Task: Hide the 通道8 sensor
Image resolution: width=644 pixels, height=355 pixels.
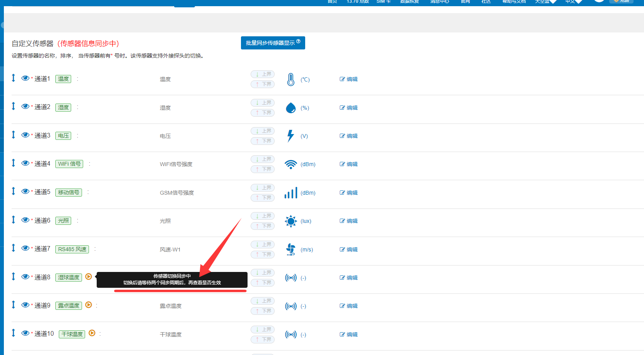Action: 25,277
